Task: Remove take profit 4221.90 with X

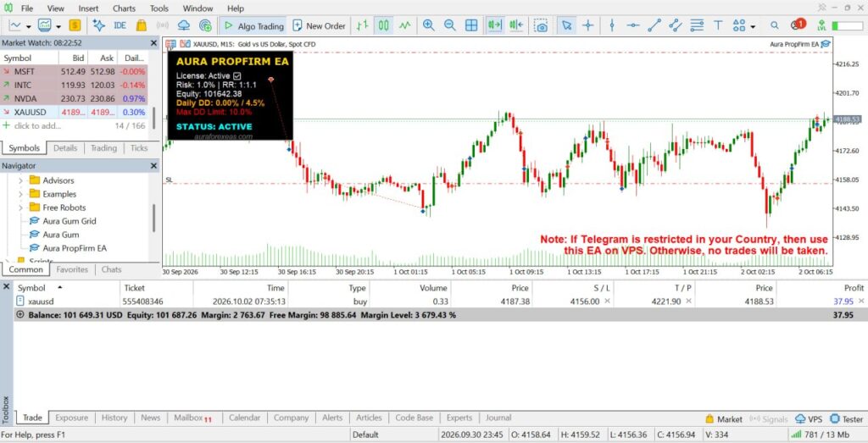Action: pyautogui.click(x=688, y=302)
